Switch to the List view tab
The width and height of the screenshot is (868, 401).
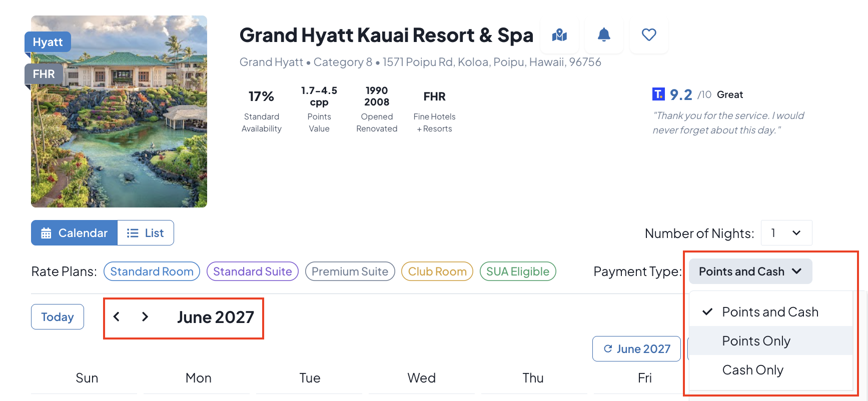point(146,233)
